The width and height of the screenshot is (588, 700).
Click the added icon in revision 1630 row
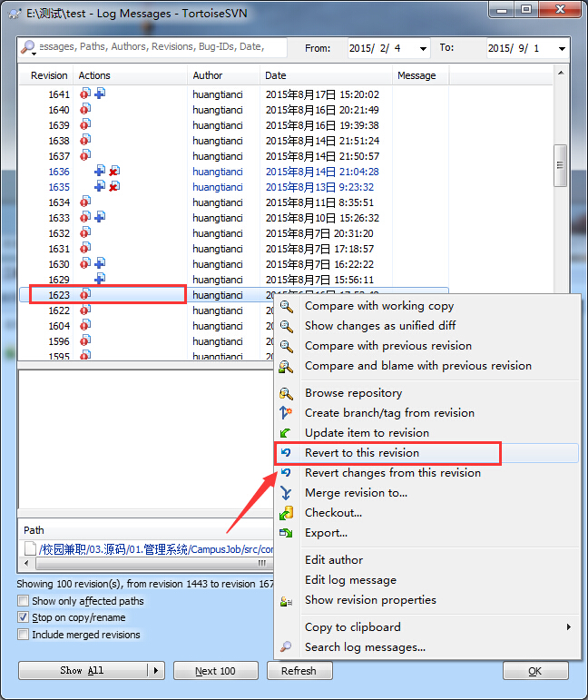click(100, 263)
